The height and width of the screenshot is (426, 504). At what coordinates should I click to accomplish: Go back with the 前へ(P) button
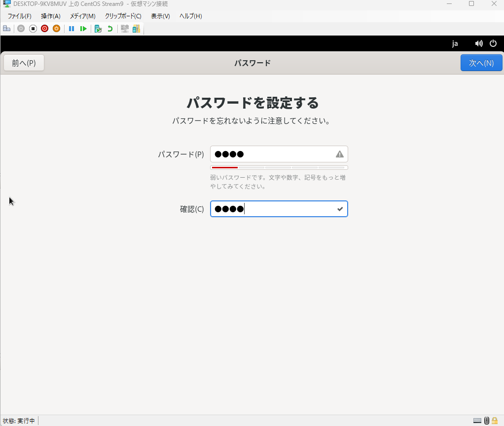coord(24,63)
